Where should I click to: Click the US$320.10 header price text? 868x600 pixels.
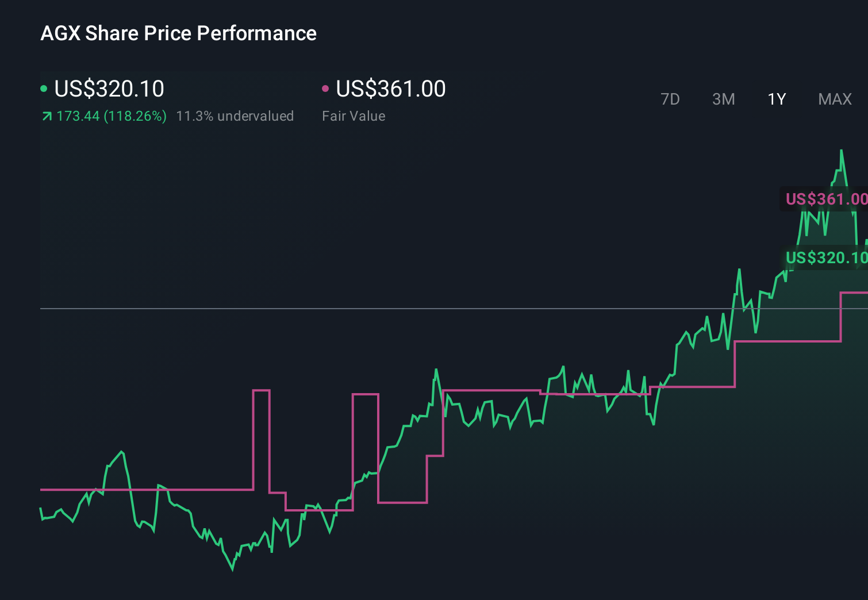[109, 89]
